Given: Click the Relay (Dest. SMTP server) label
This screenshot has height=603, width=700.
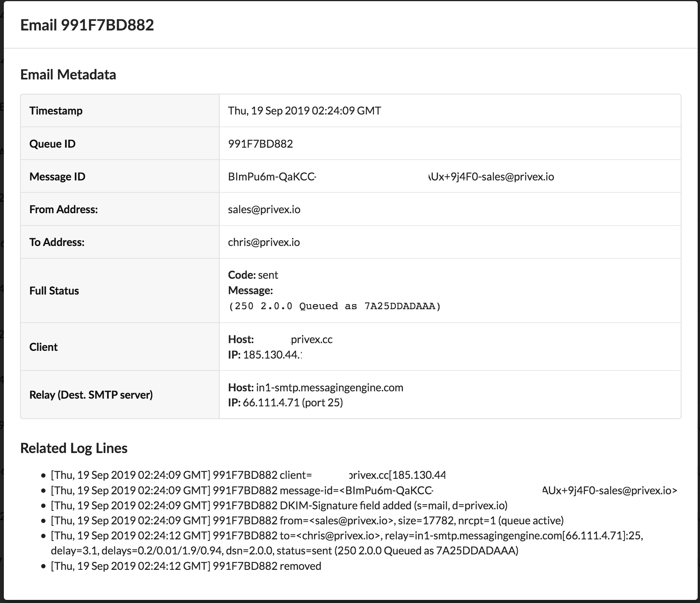Looking at the screenshot, I should pyautogui.click(x=91, y=395).
